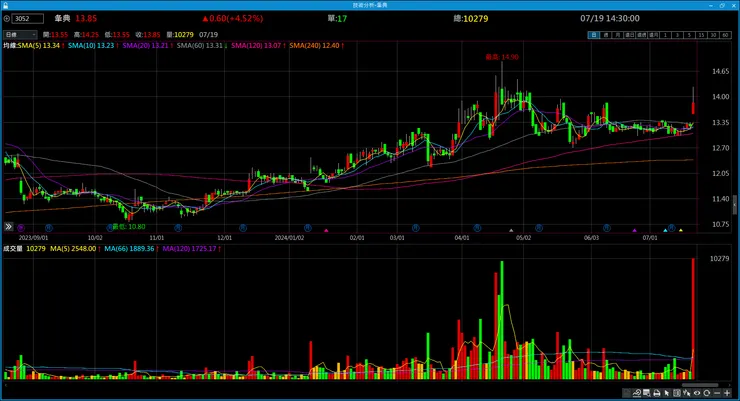Click the yellow triangle marker after 07/01

(x=681, y=230)
